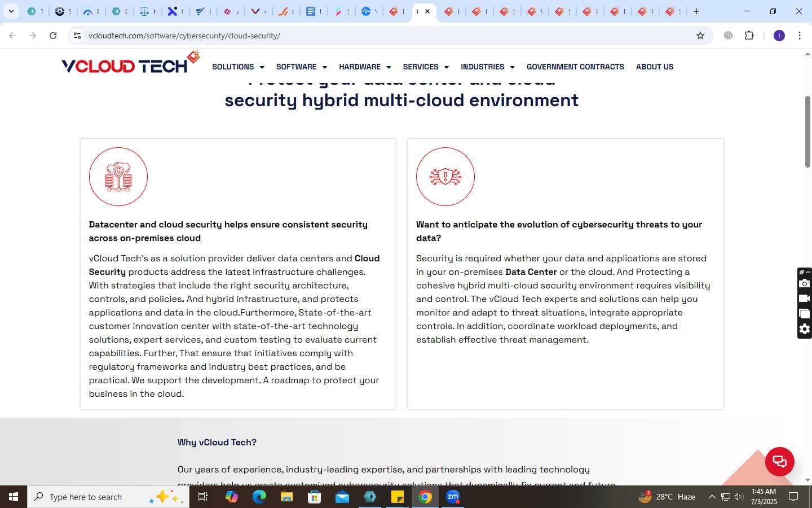Click the Data Center bold link text
812x508 pixels.
click(x=531, y=272)
